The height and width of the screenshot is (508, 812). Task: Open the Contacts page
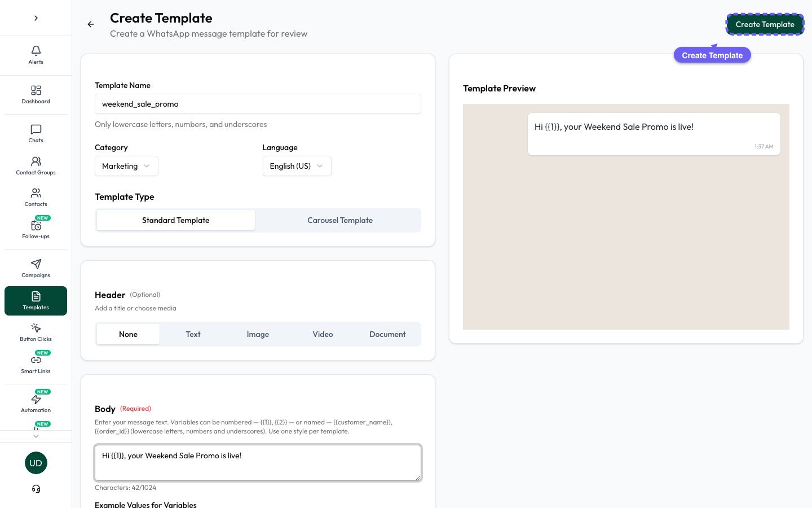[x=36, y=198]
